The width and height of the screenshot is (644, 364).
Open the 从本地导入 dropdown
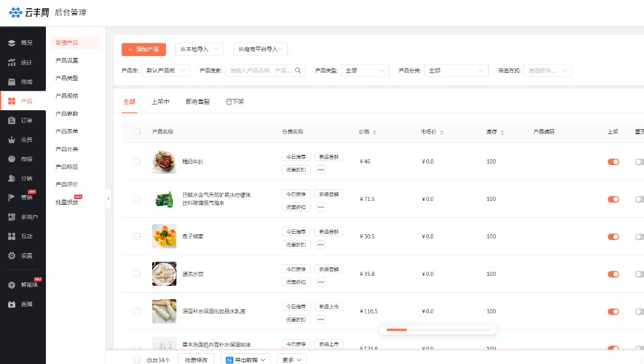[199, 49]
